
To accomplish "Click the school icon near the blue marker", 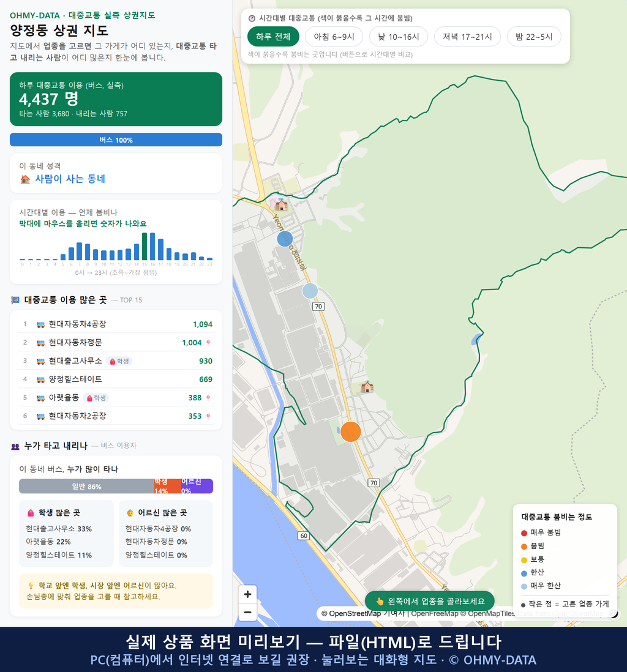I will pos(281,204).
